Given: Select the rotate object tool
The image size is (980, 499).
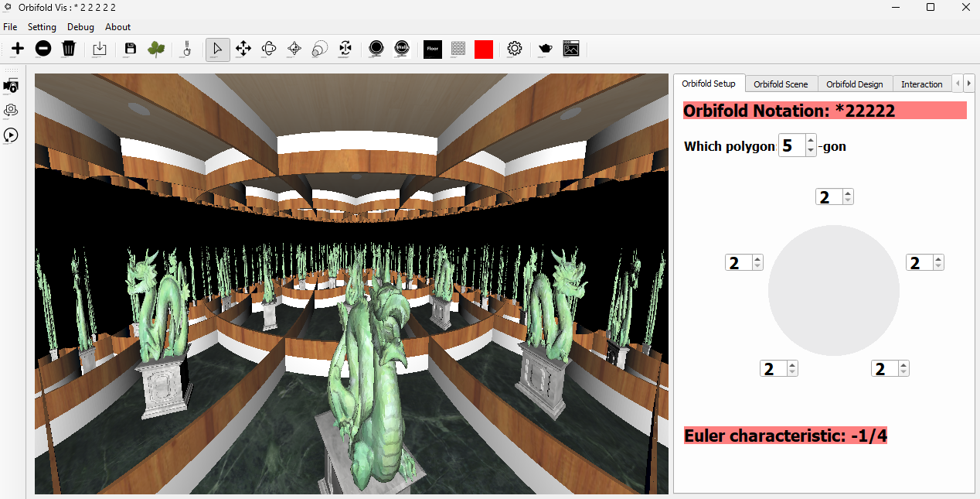Looking at the screenshot, I should [x=269, y=49].
